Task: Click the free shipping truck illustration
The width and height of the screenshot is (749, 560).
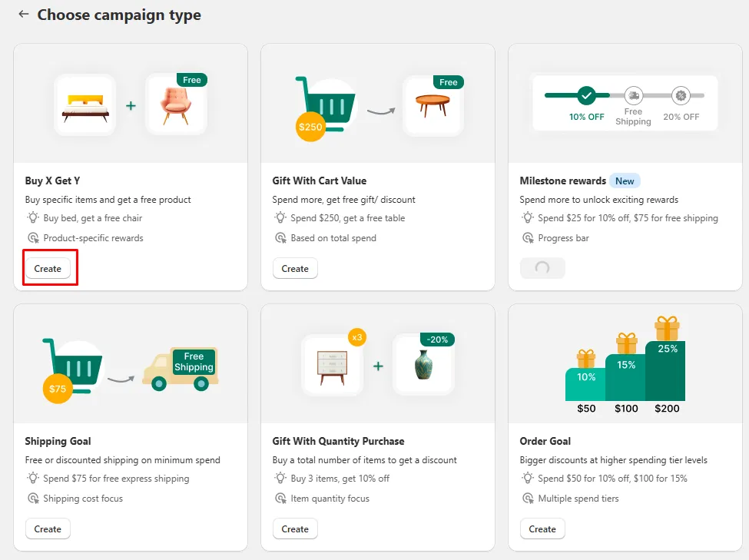Action: coord(181,368)
